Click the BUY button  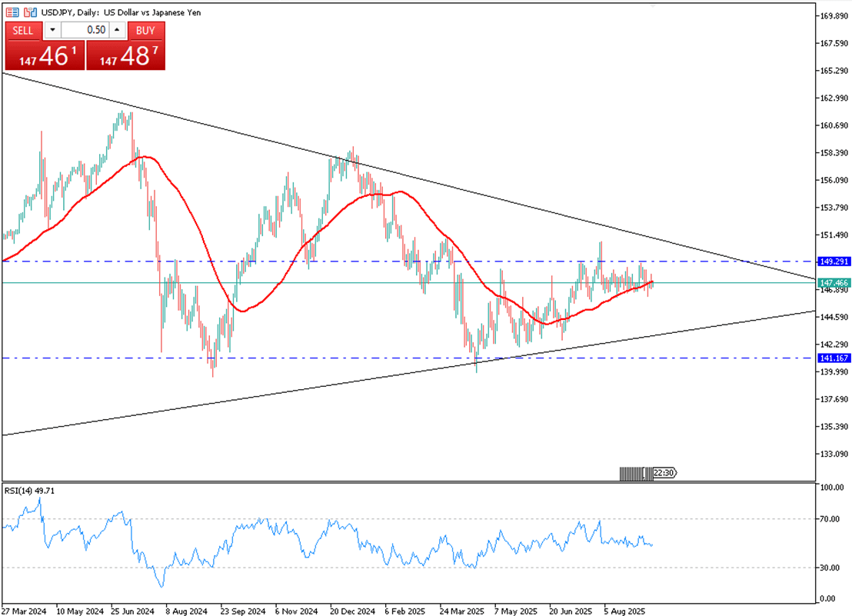click(145, 31)
